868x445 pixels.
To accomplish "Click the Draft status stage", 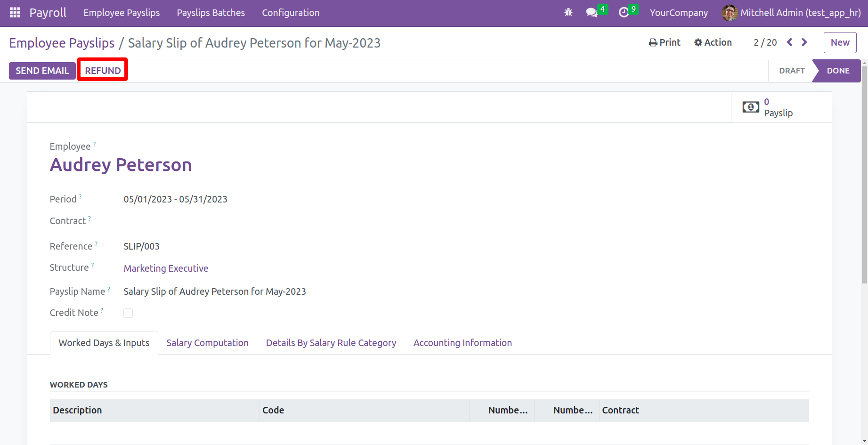I will [792, 71].
